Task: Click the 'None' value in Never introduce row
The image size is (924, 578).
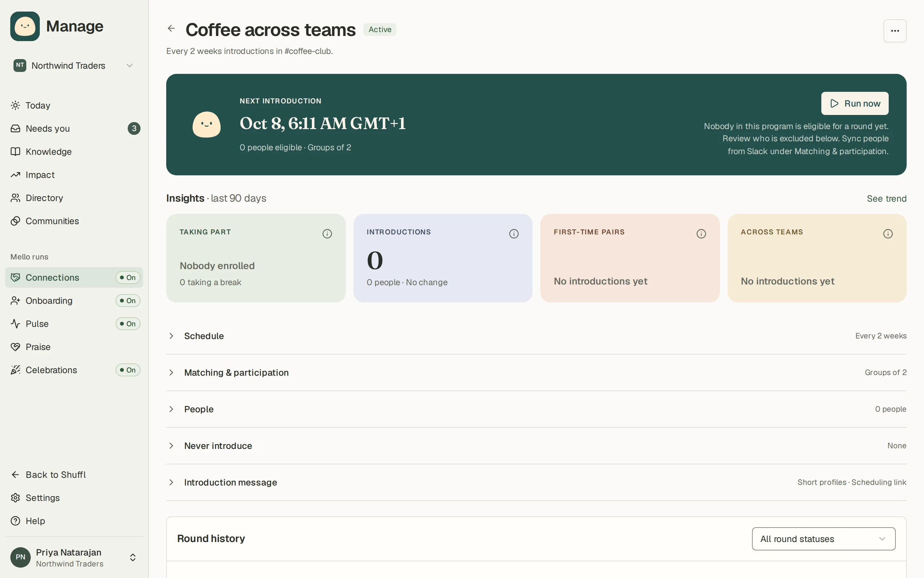Action: click(x=896, y=446)
